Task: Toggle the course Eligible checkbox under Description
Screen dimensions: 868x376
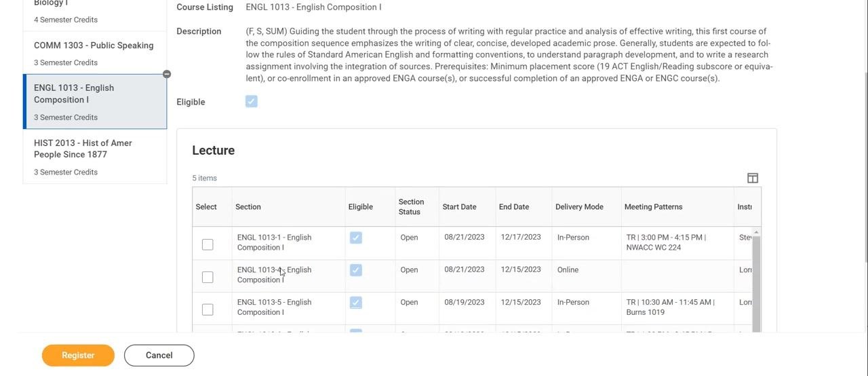Action: click(252, 101)
